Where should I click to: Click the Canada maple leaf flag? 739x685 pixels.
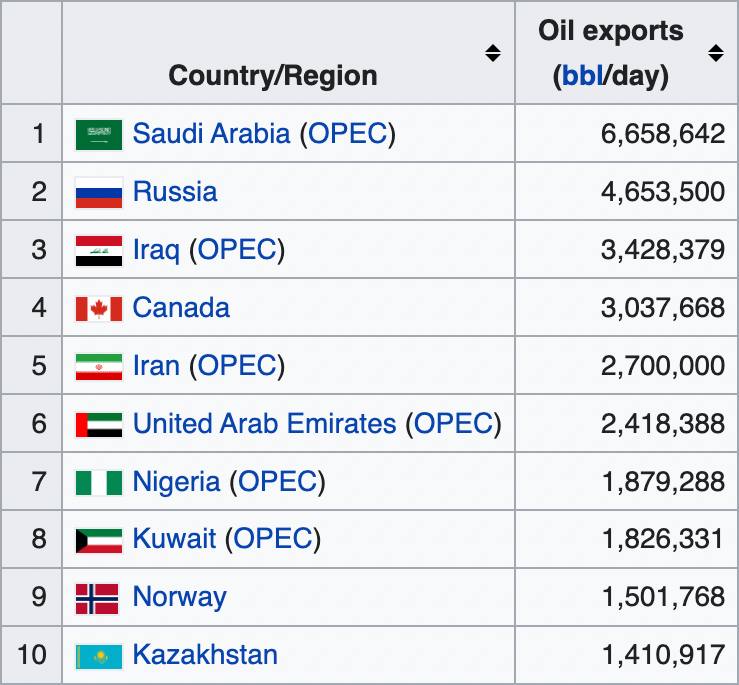99,309
